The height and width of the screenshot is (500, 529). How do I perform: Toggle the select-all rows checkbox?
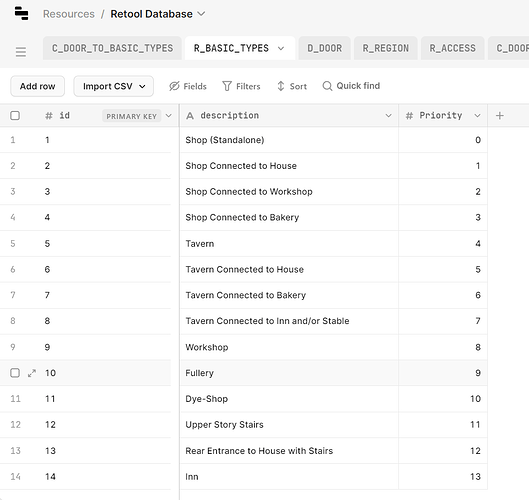15,116
